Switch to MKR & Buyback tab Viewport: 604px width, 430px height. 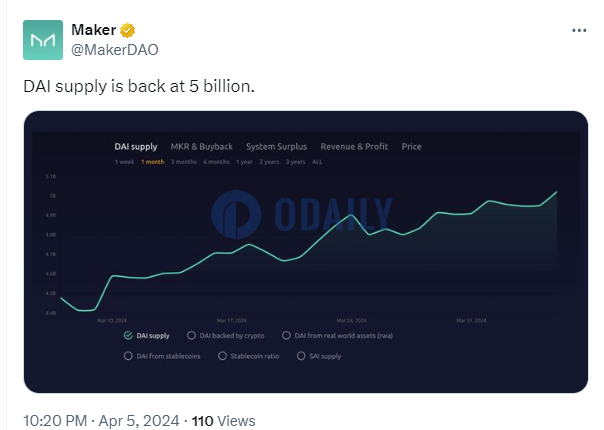(x=201, y=147)
